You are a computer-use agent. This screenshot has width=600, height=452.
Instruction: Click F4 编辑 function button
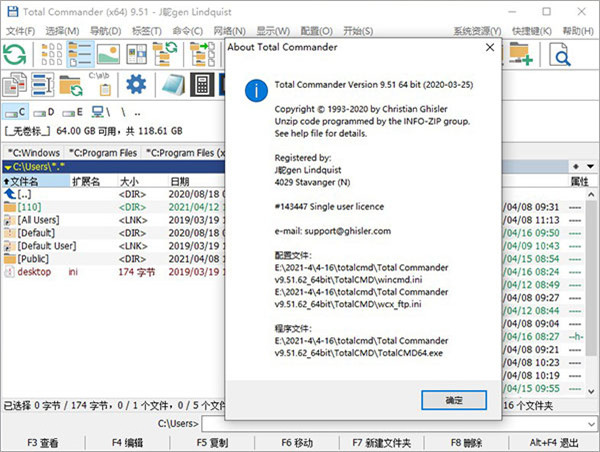pyautogui.click(x=127, y=443)
